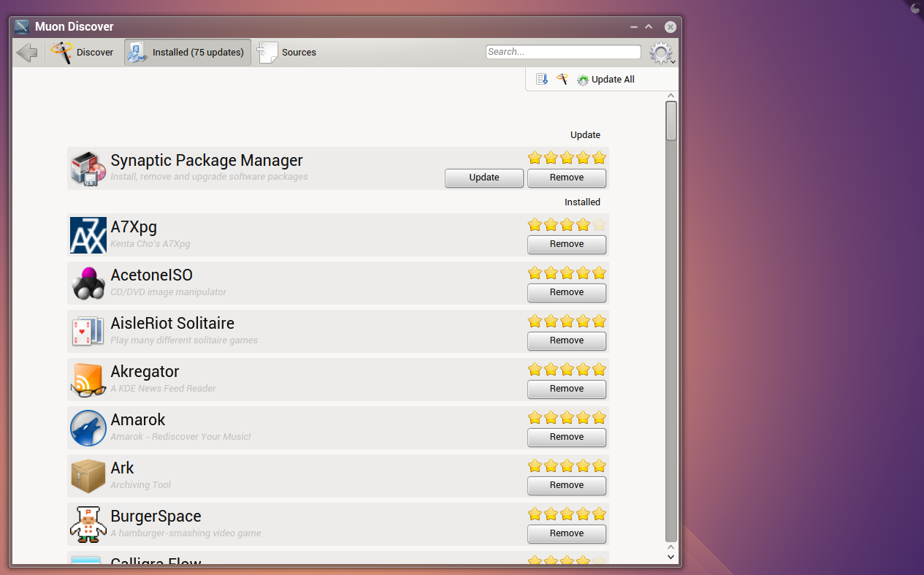This screenshot has width=924, height=575.
Task: Click the scrollbar up arrow
Action: click(x=671, y=96)
